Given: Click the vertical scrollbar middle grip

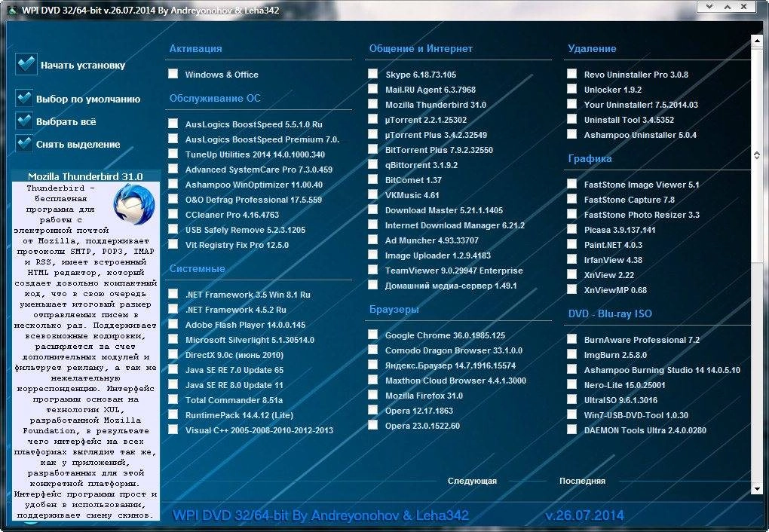Looking at the screenshot, I should 757,155.
